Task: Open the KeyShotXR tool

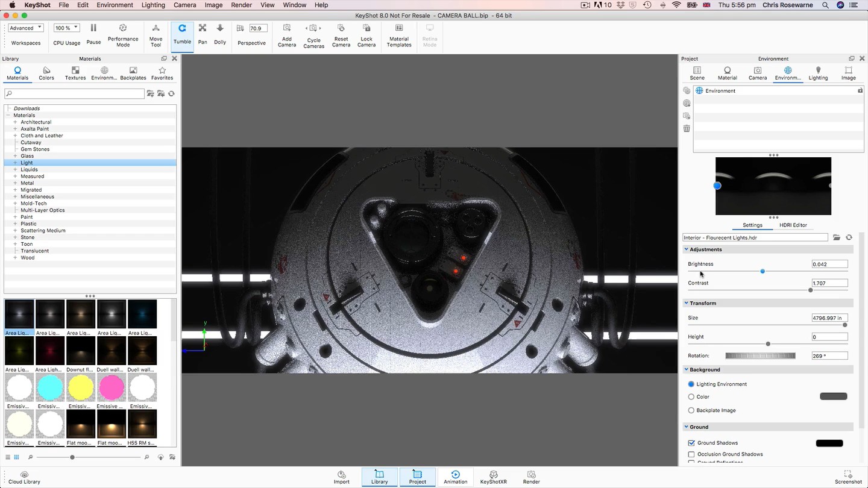Action: pos(493,477)
